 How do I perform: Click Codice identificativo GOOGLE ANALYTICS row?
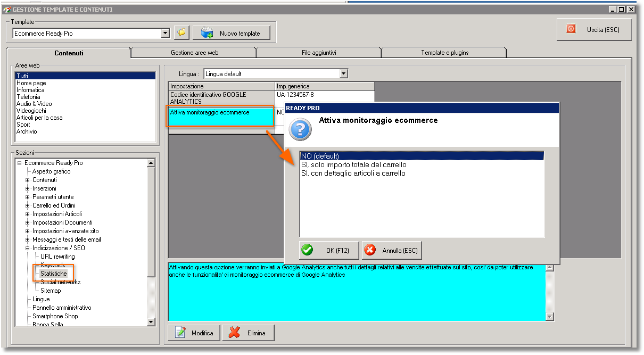[221, 98]
